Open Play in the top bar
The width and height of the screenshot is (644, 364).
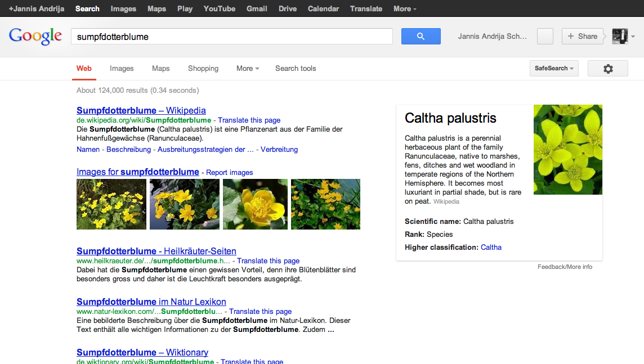[185, 8]
